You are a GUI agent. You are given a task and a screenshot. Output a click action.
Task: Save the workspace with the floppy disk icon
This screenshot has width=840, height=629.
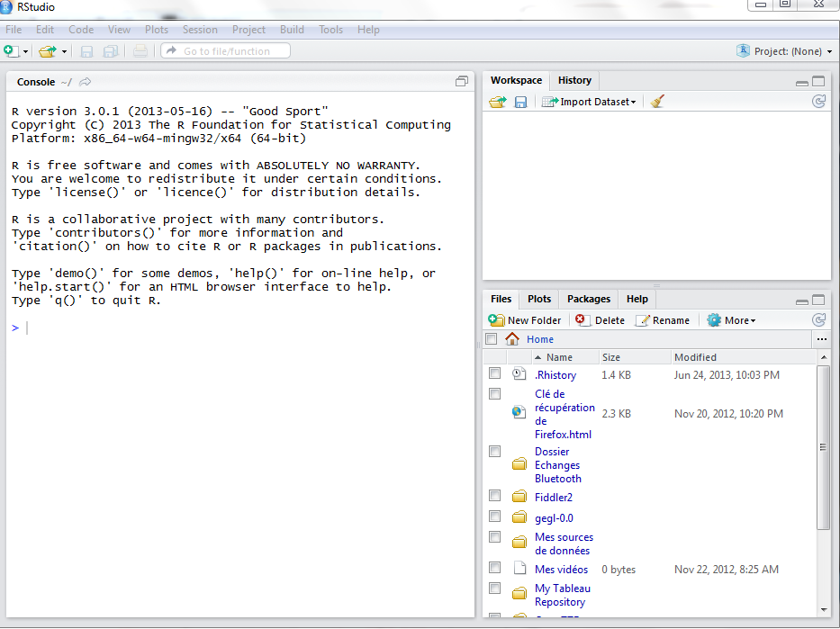[520, 102]
